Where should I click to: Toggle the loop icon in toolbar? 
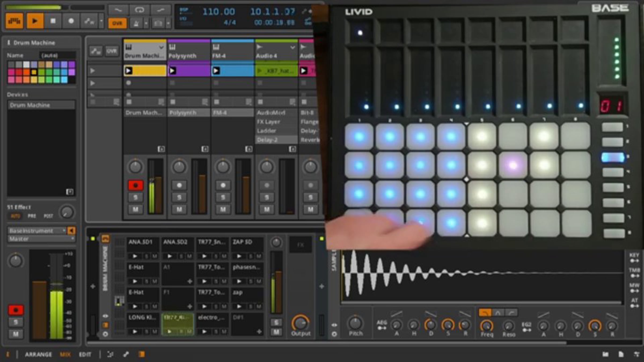pyautogui.click(x=139, y=10)
